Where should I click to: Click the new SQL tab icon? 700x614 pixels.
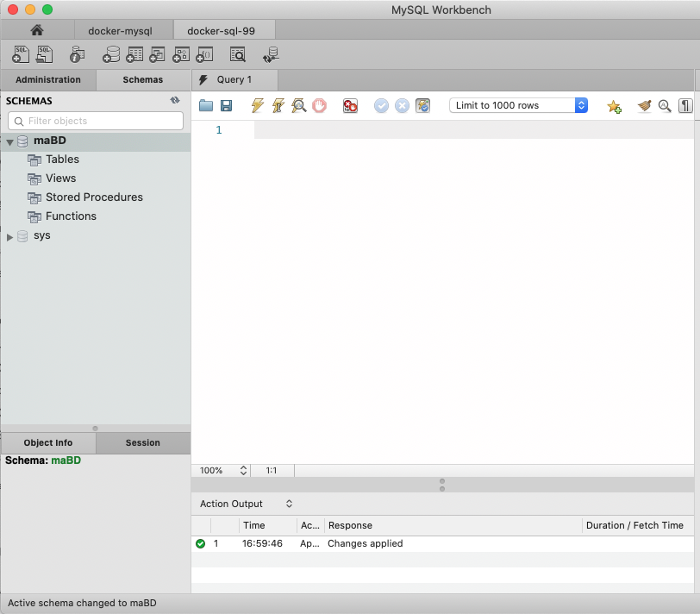21,55
